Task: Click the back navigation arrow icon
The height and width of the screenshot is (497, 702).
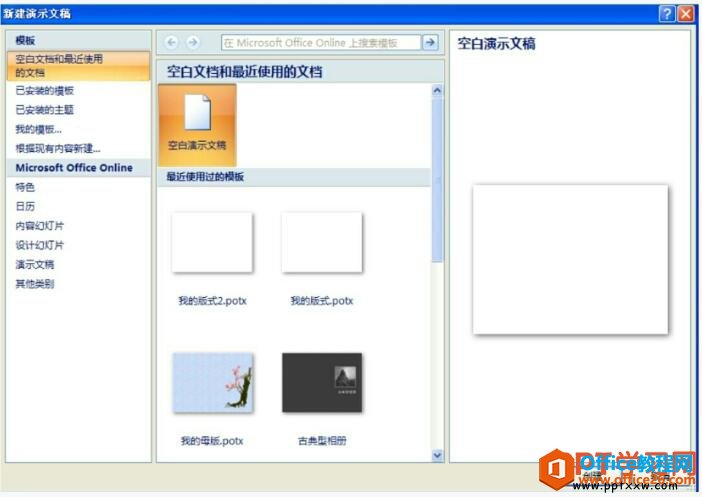Action: [171, 43]
